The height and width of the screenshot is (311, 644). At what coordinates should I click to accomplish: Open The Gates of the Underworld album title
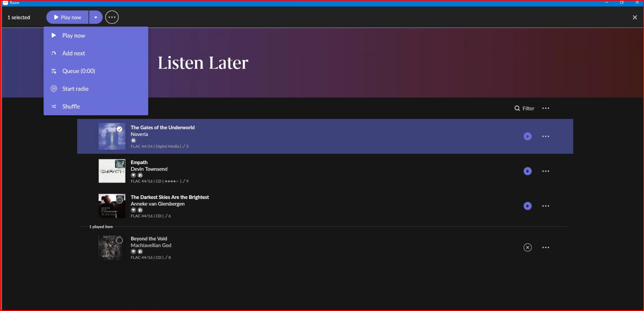point(163,127)
